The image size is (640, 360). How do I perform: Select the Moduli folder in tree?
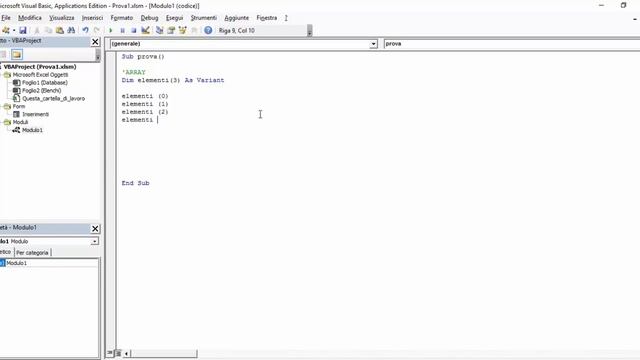(20, 122)
